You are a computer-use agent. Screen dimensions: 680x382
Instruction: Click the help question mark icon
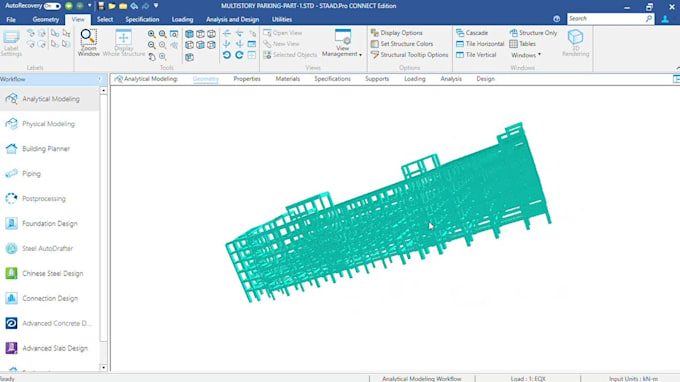click(556, 19)
